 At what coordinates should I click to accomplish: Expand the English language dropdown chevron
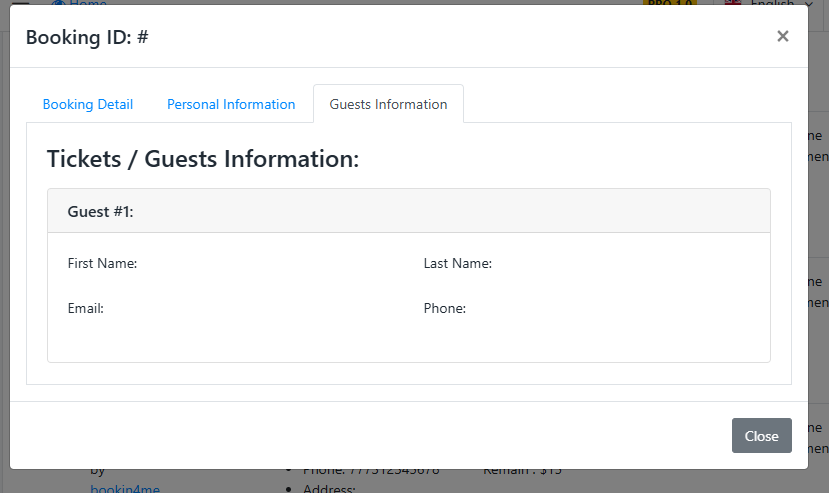808,3
